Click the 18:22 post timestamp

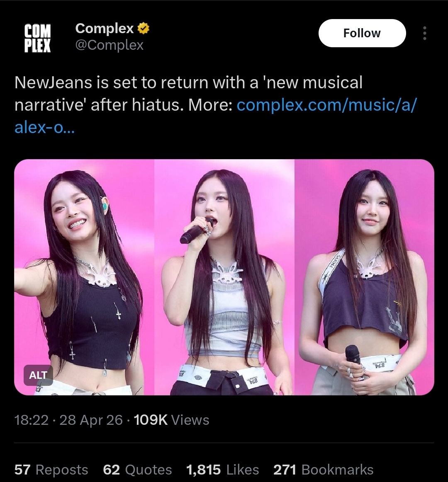coord(32,420)
